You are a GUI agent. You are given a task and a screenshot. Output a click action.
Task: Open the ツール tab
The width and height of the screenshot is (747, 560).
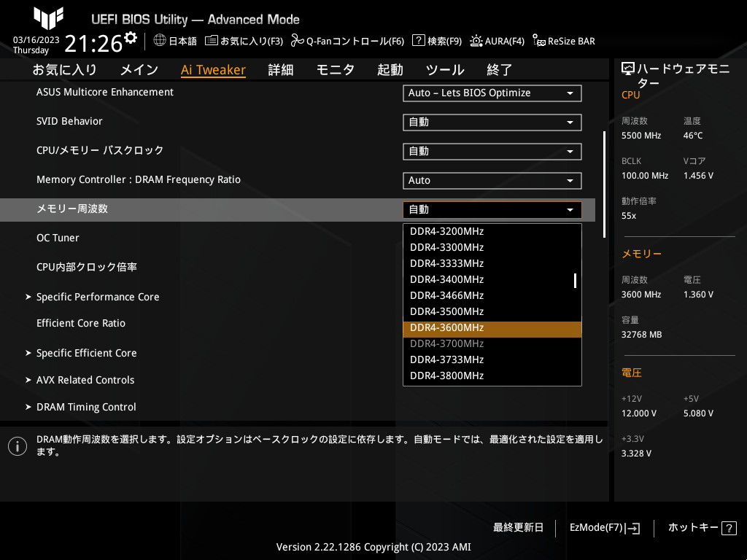445,70
